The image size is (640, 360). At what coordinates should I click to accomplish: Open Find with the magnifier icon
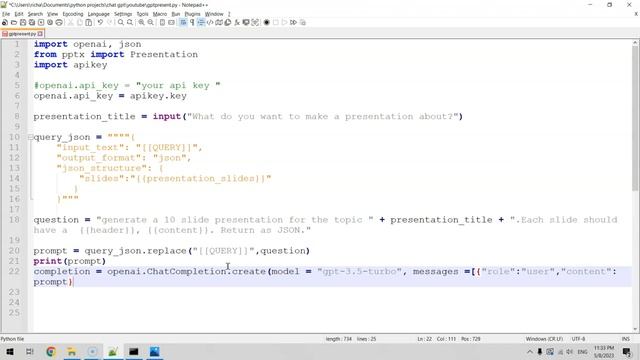(121, 22)
